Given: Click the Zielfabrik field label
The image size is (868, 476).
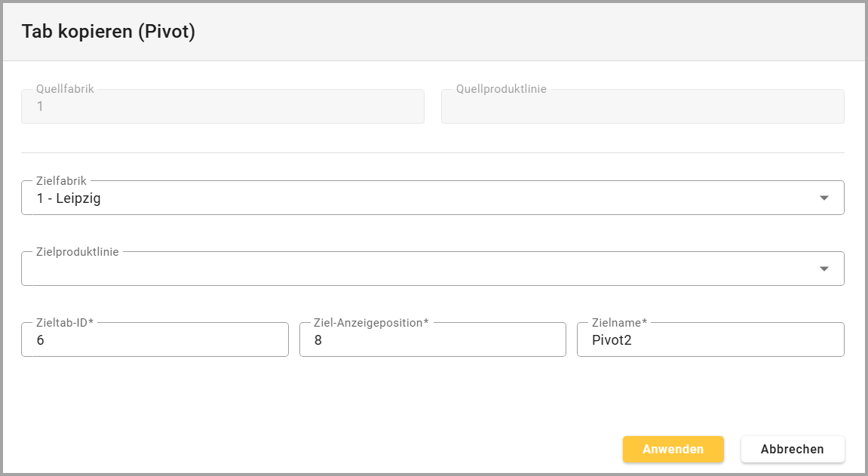Looking at the screenshot, I should (61, 181).
